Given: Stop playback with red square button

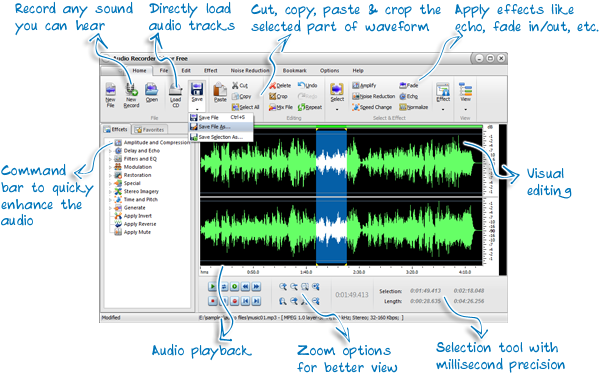Looking at the screenshot, I should click(x=212, y=301).
